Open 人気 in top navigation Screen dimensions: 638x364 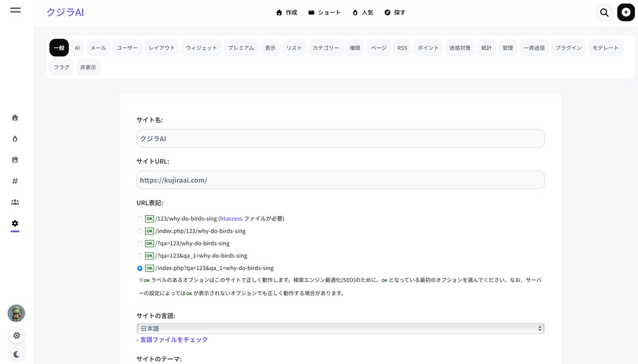tap(363, 13)
